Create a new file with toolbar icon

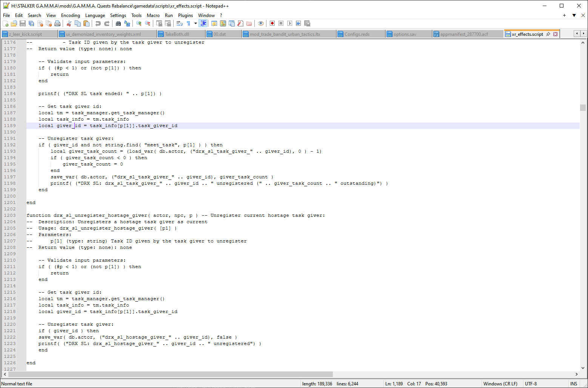point(5,23)
